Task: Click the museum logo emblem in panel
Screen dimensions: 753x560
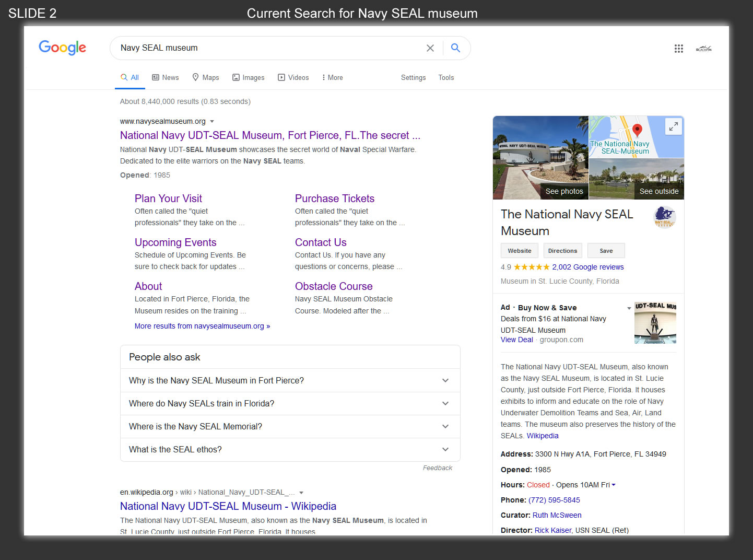Action: pos(665,217)
